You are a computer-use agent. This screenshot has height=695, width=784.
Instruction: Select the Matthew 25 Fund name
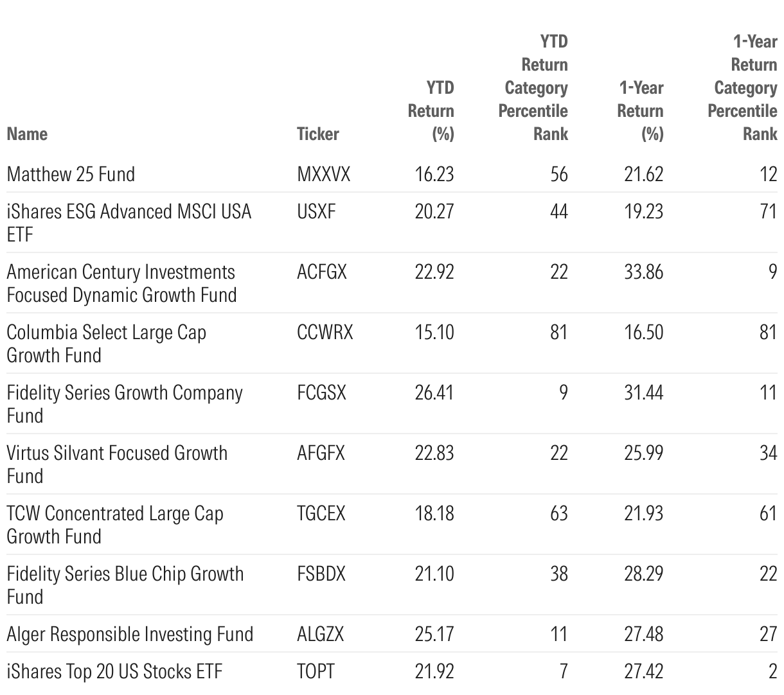pyautogui.click(x=71, y=174)
